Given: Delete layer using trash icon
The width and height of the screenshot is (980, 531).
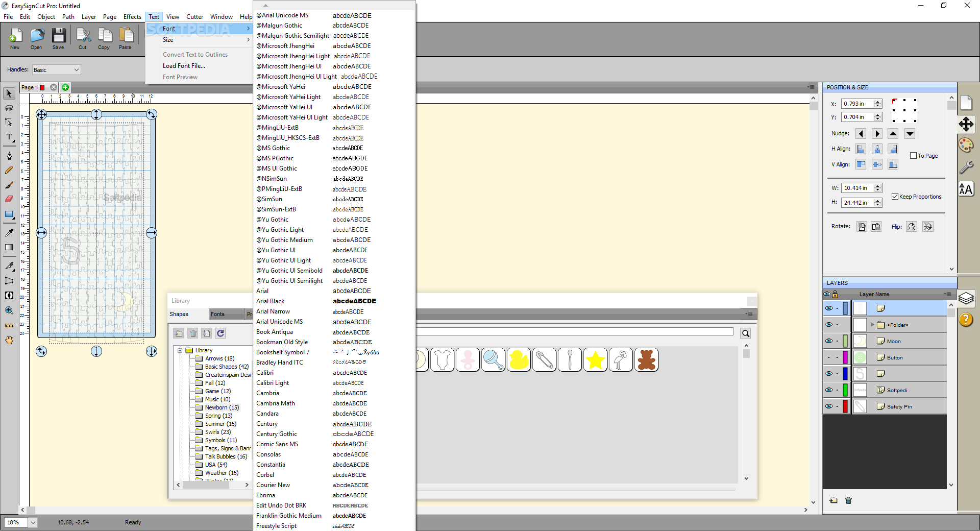Looking at the screenshot, I should pos(849,500).
